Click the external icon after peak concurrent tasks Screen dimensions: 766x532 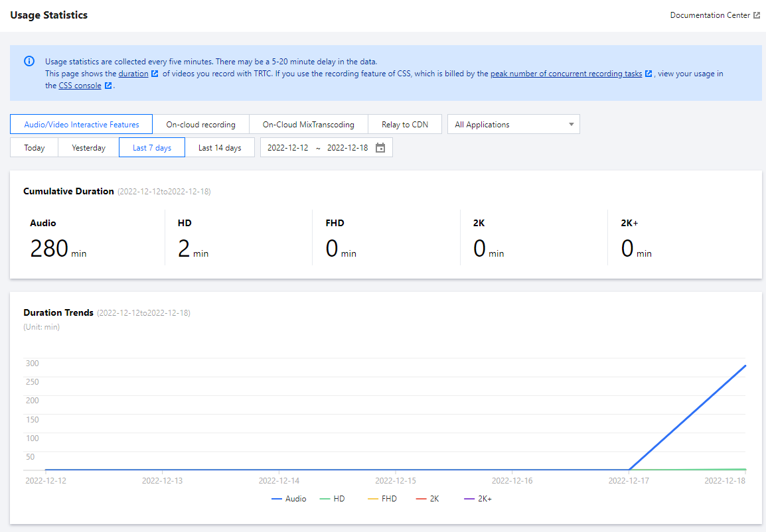click(649, 74)
